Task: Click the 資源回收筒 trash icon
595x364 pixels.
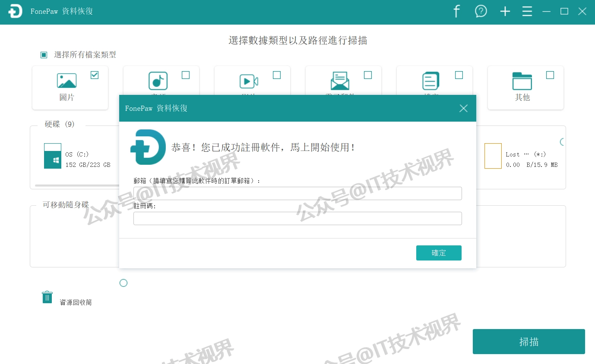Action: click(x=47, y=297)
